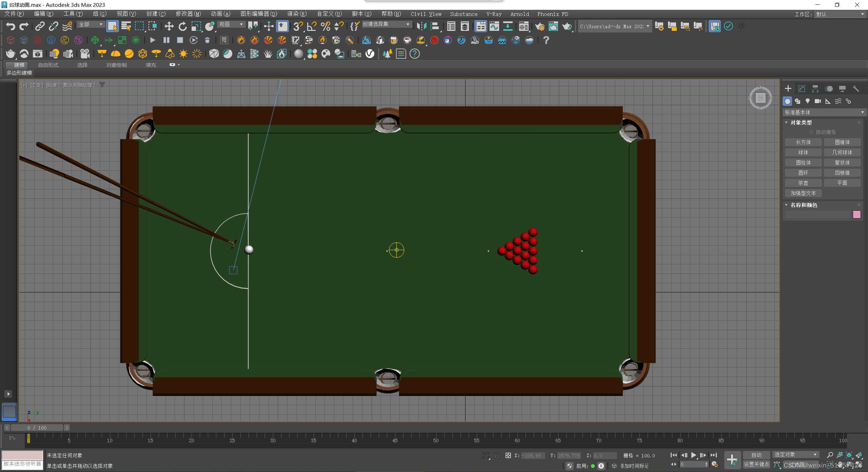Select the Move tool
The image size is (868, 472).
click(169, 26)
